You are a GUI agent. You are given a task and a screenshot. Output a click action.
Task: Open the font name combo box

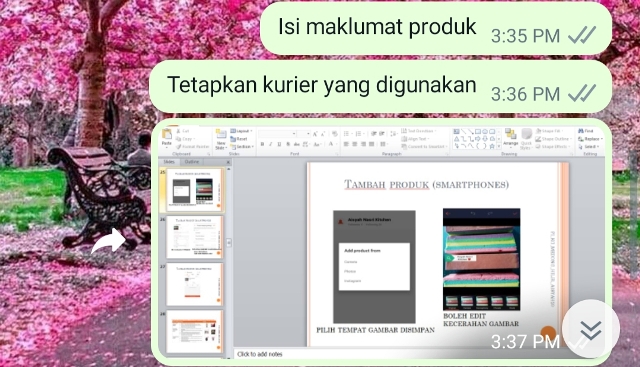[x=277, y=134]
